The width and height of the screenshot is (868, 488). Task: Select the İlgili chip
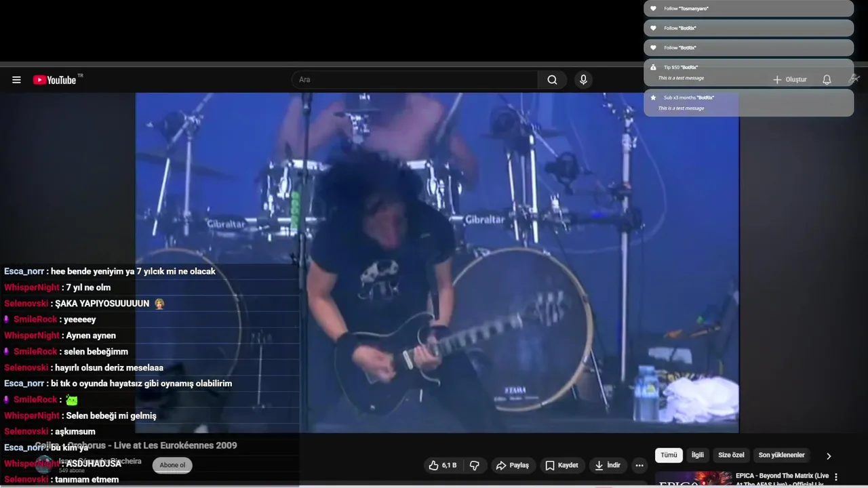point(697,455)
